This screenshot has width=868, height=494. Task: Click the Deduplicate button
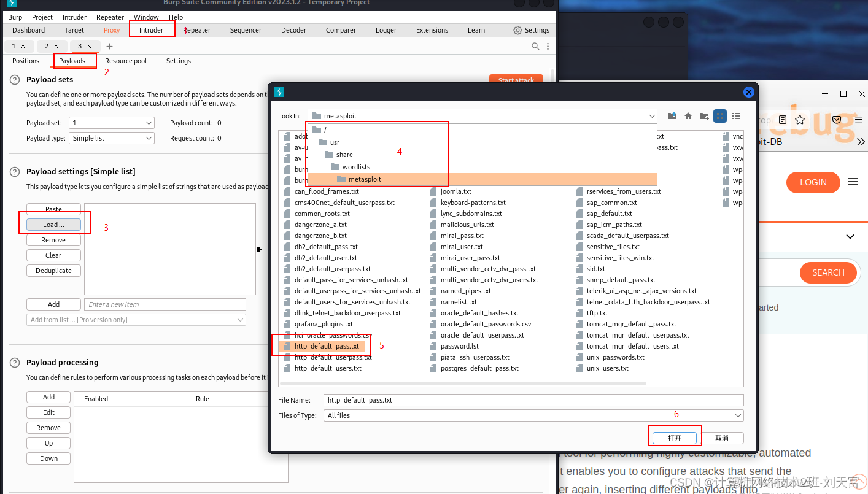53,271
